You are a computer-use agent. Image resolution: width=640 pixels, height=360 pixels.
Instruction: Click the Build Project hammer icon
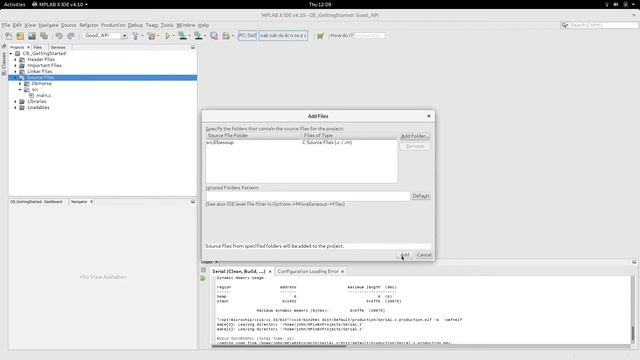pos(136,36)
